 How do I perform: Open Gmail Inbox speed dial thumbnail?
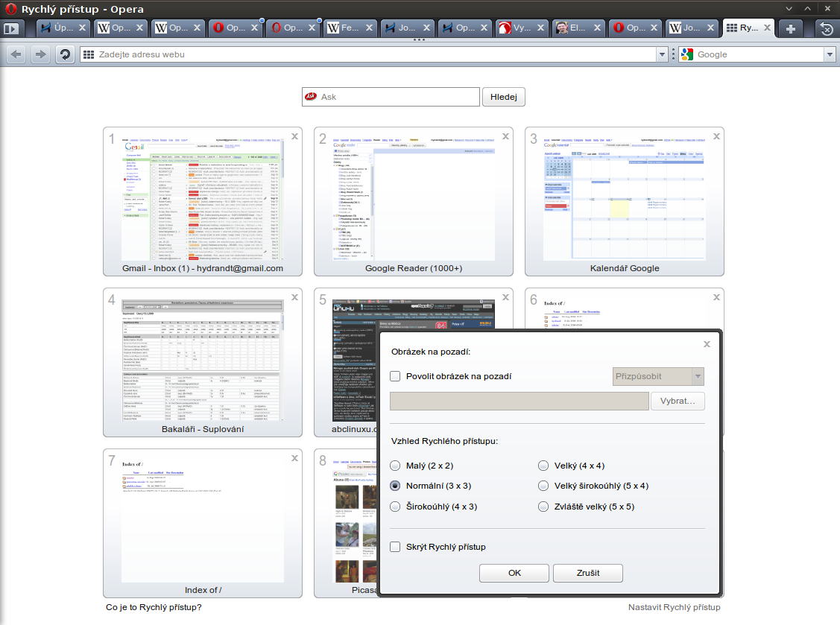[203, 201]
